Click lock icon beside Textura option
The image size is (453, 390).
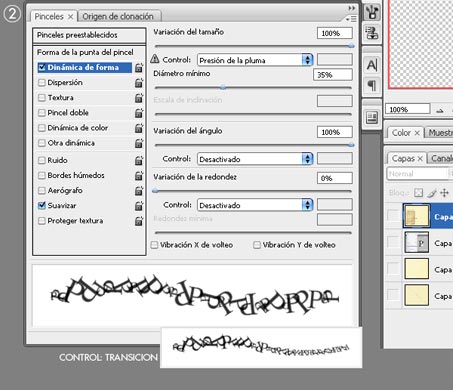[139, 98]
